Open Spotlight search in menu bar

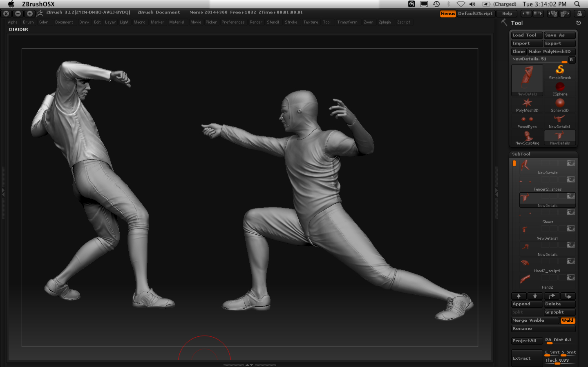click(x=577, y=4)
